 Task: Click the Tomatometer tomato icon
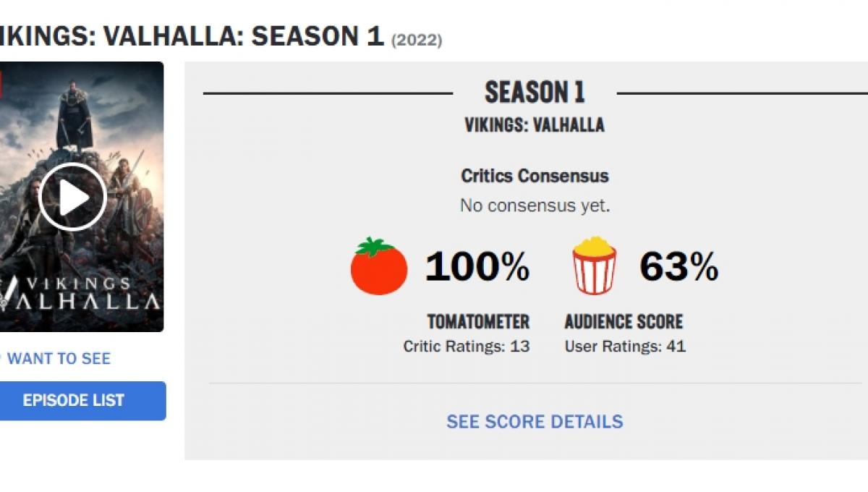click(x=380, y=266)
